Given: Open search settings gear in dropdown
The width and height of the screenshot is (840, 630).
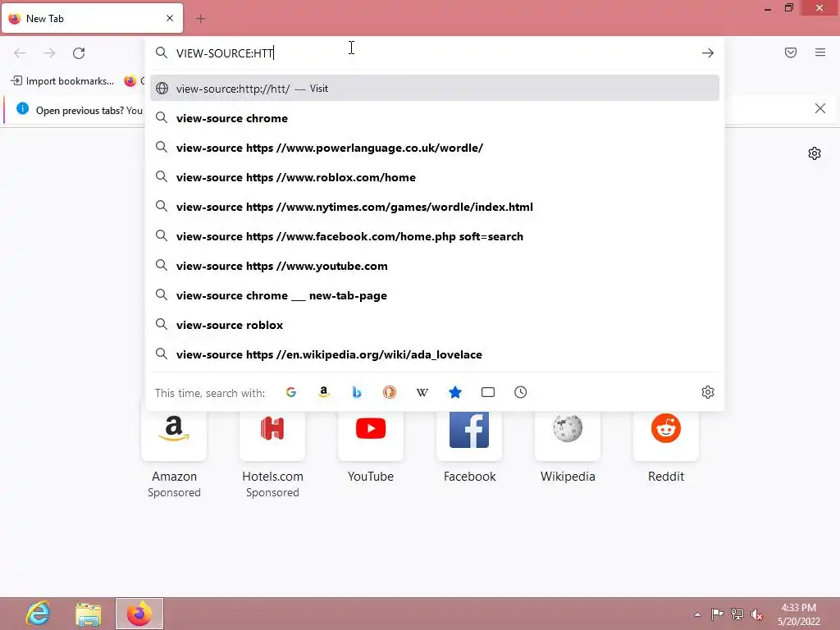Looking at the screenshot, I should tap(708, 392).
